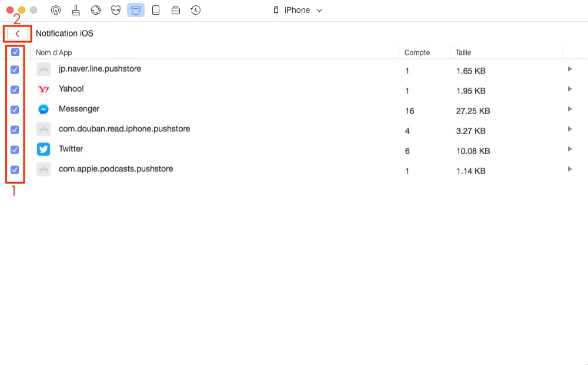Sort by Nom d'App column header
This screenshot has width=588, height=365.
(x=54, y=52)
